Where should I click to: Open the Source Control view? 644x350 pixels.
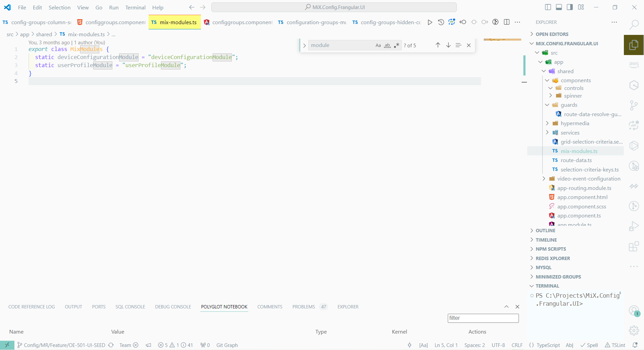634,105
